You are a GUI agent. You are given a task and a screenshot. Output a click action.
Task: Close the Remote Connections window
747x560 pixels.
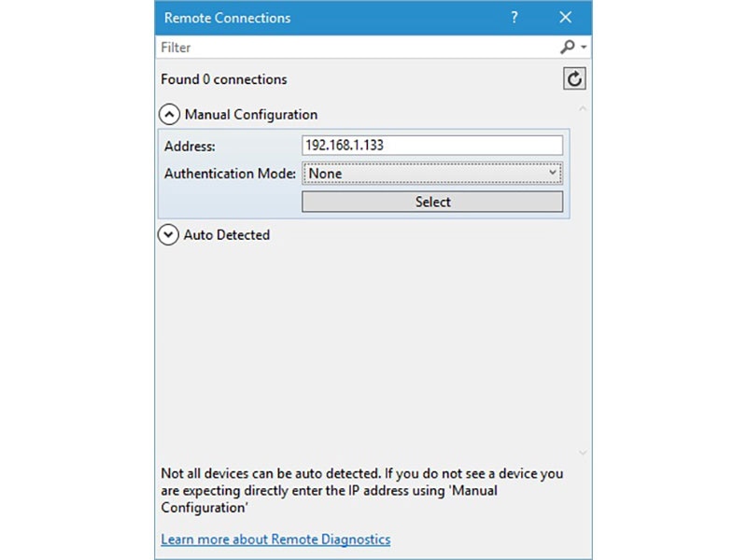click(x=565, y=18)
